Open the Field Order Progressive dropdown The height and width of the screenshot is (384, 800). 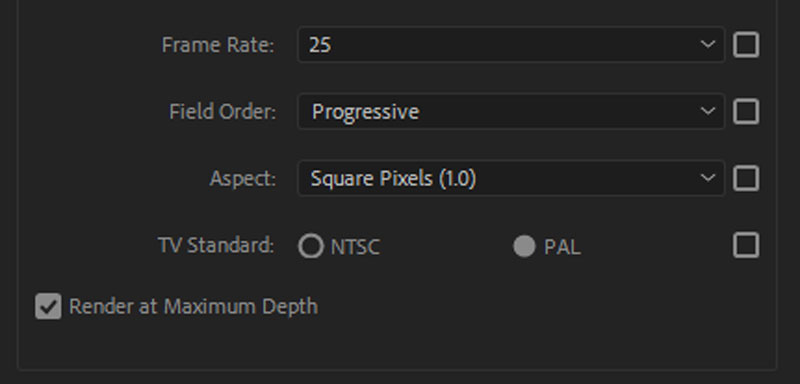[x=511, y=111]
